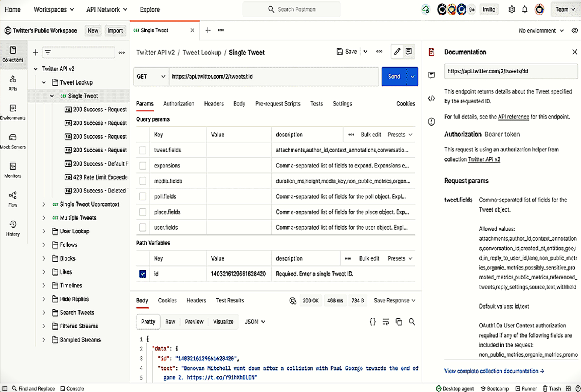The width and height of the screenshot is (581, 392).
Task: Open the Test Results response tab
Action: pyautogui.click(x=230, y=301)
